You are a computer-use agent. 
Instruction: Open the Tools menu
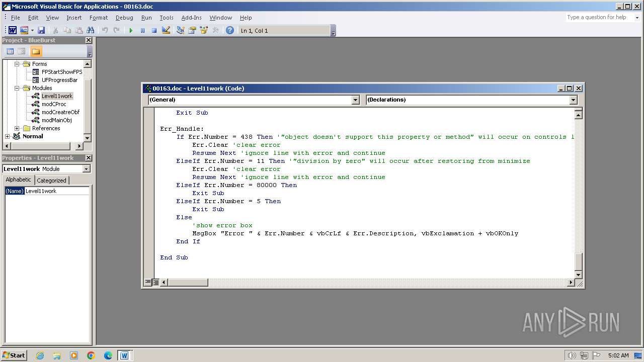tap(167, 18)
